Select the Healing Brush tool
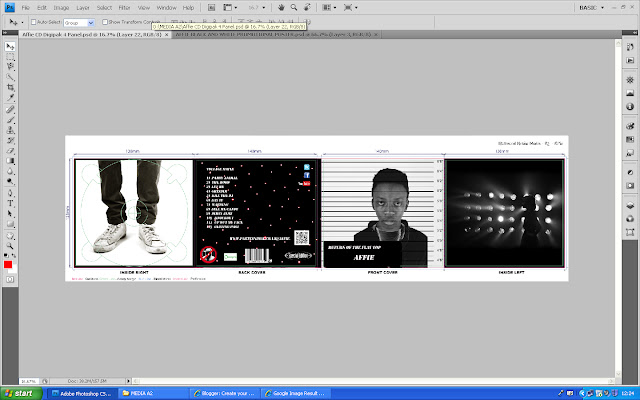The image size is (640, 400). 10,109
